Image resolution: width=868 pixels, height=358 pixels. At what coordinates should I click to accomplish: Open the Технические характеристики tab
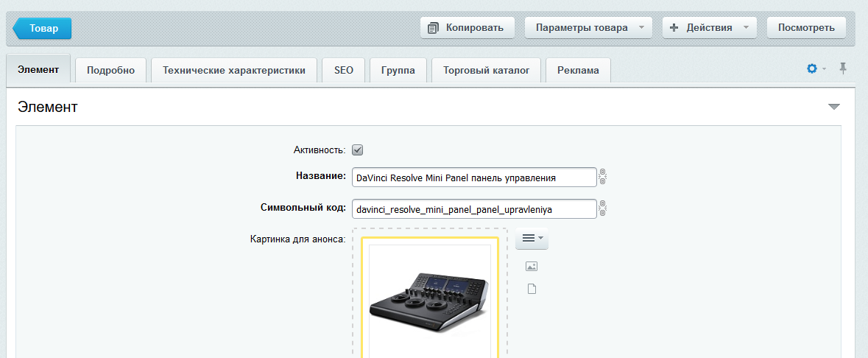[x=233, y=71]
